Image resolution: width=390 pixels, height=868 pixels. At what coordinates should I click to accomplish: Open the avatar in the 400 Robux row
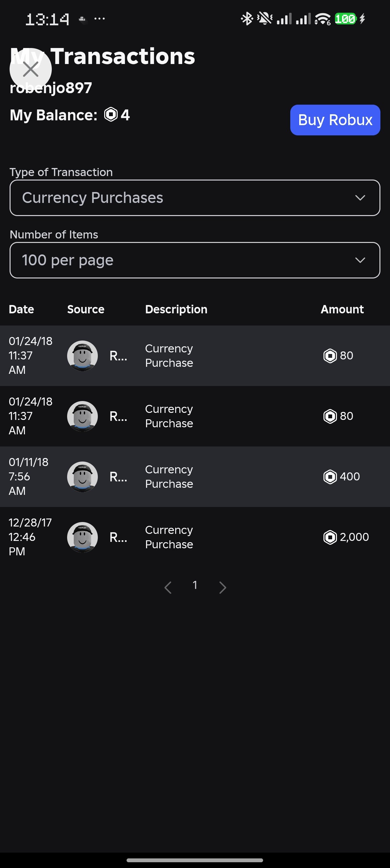click(82, 477)
